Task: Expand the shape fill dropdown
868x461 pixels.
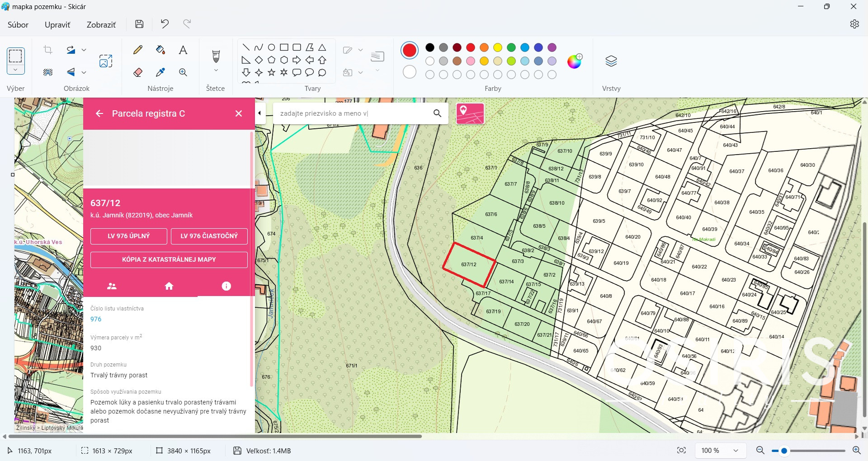Action: pyautogui.click(x=360, y=72)
